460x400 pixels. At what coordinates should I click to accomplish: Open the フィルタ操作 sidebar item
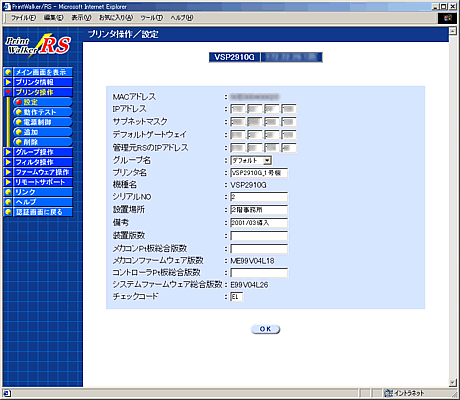click(43, 162)
